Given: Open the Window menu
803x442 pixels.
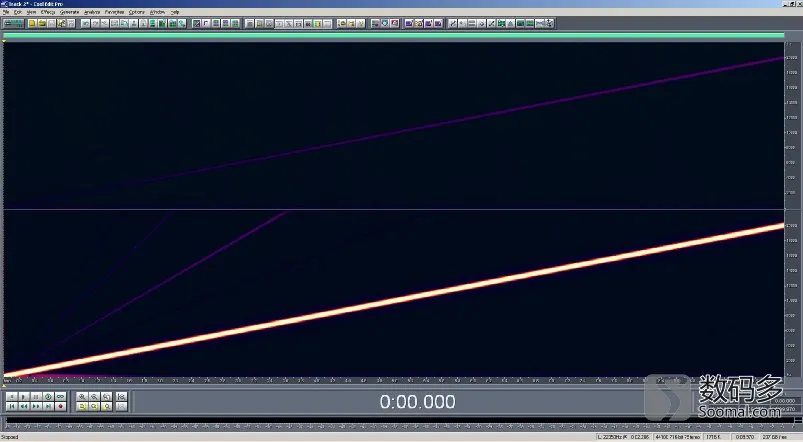Looking at the screenshot, I should 158,12.
